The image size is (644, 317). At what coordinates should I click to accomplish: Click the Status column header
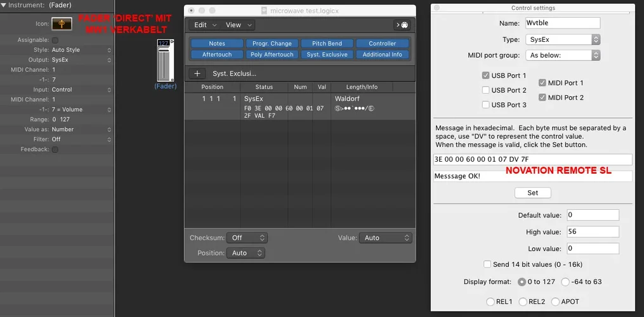coord(264,87)
